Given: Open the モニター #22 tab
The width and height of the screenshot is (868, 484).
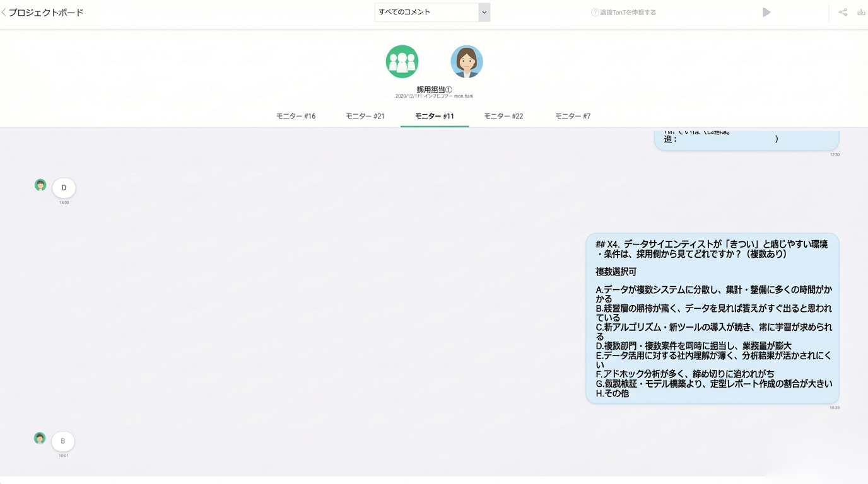Looking at the screenshot, I should (x=503, y=116).
